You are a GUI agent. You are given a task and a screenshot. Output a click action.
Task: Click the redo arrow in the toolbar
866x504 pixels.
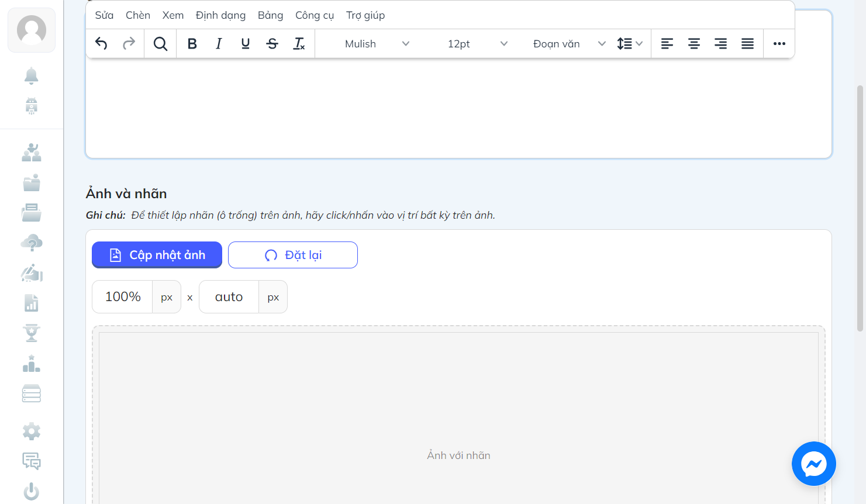tap(129, 44)
